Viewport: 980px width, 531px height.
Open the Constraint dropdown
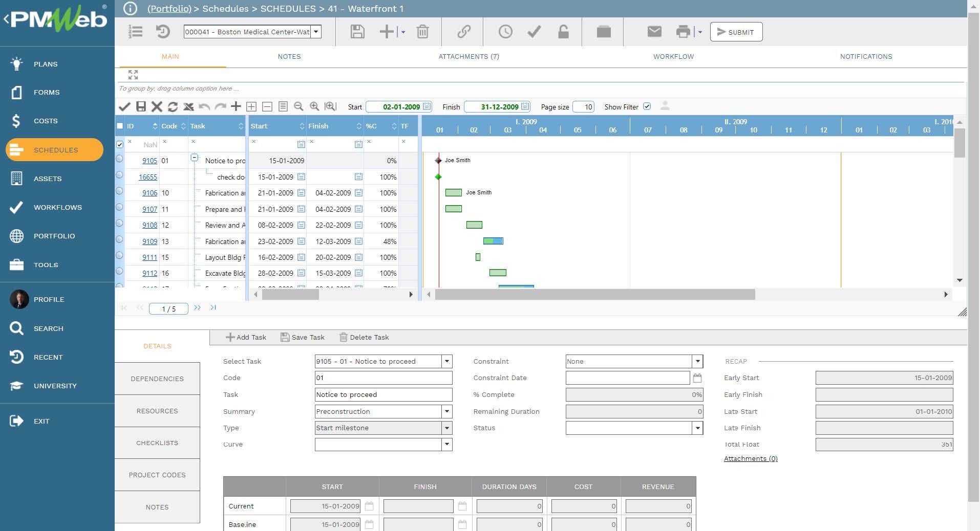[697, 361]
